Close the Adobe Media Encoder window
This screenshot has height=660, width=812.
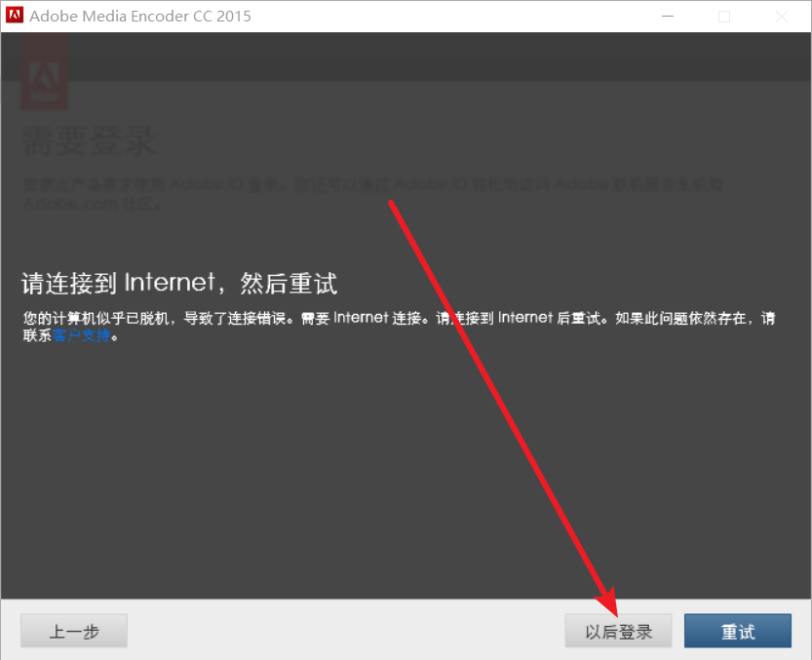click(782, 16)
